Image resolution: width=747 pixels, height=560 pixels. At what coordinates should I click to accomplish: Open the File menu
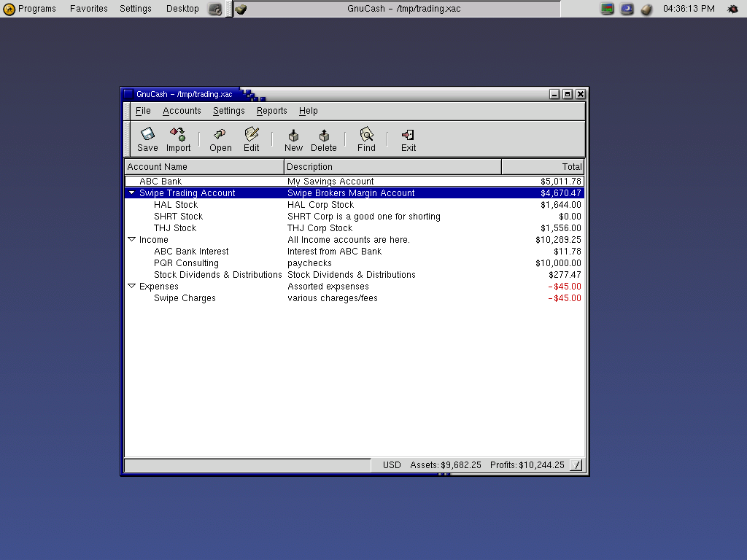[x=143, y=111]
